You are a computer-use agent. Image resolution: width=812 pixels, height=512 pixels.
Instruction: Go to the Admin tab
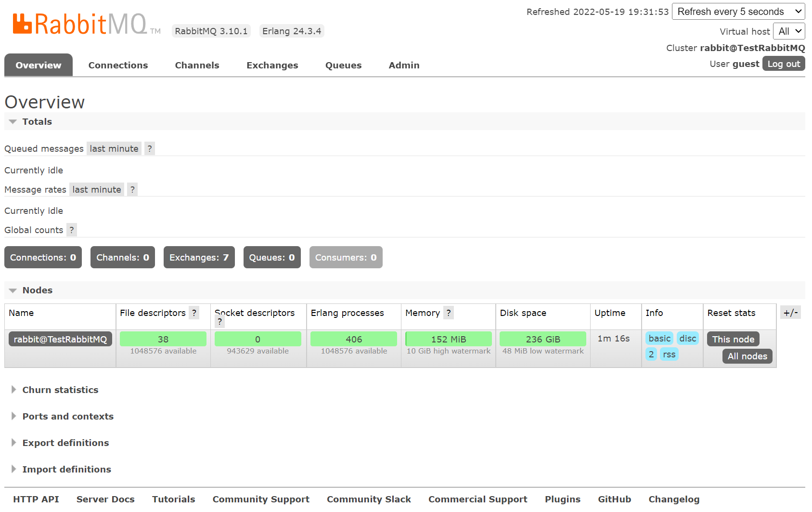pos(404,65)
